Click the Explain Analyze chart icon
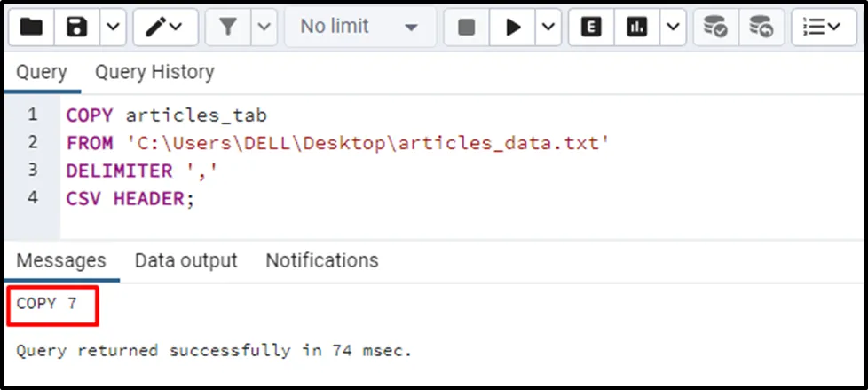This screenshot has width=868, height=390. (x=637, y=28)
